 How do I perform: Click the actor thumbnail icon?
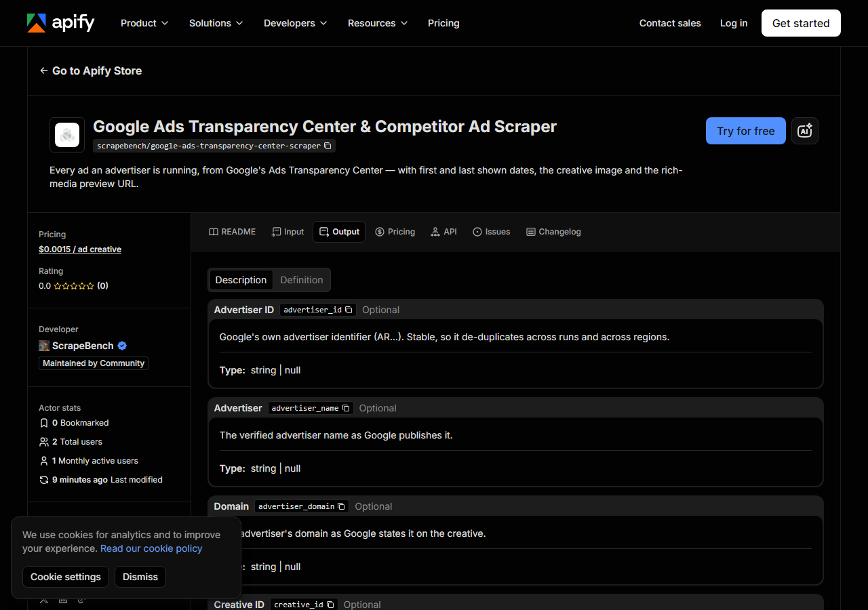67,135
